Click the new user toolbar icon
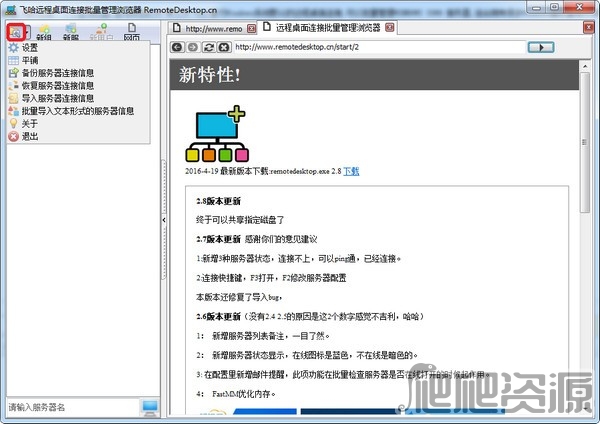Viewport: 600px width, 424px height. (x=101, y=32)
